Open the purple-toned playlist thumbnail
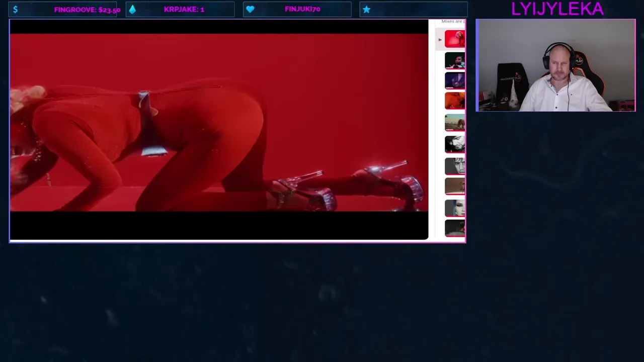The width and height of the screenshot is (644, 362). pos(455,80)
